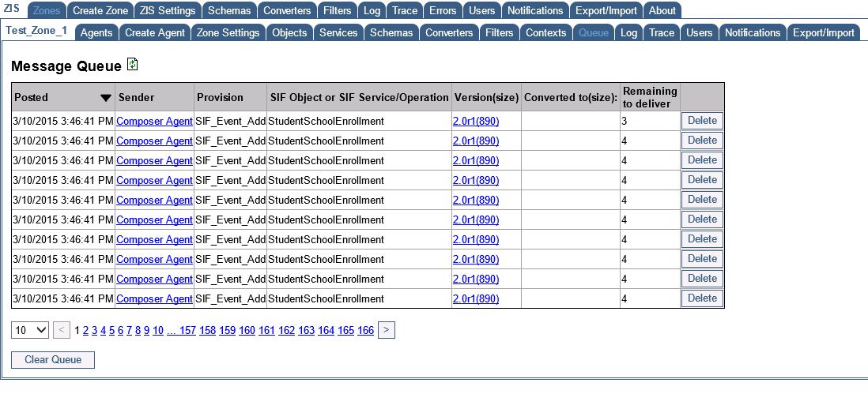868x394 pixels.
Task: View the Errors tab
Action: (x=443, y=10)
